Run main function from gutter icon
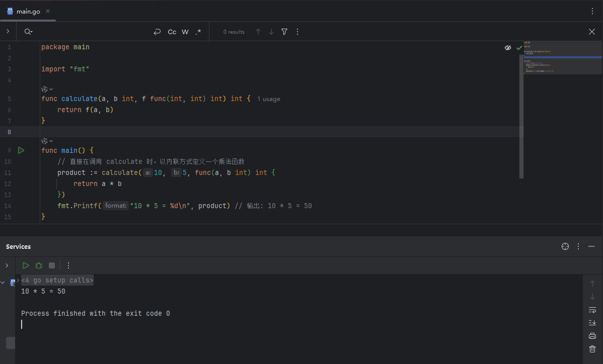Viewport: 603px width, 364px height. tap(21, 150)
